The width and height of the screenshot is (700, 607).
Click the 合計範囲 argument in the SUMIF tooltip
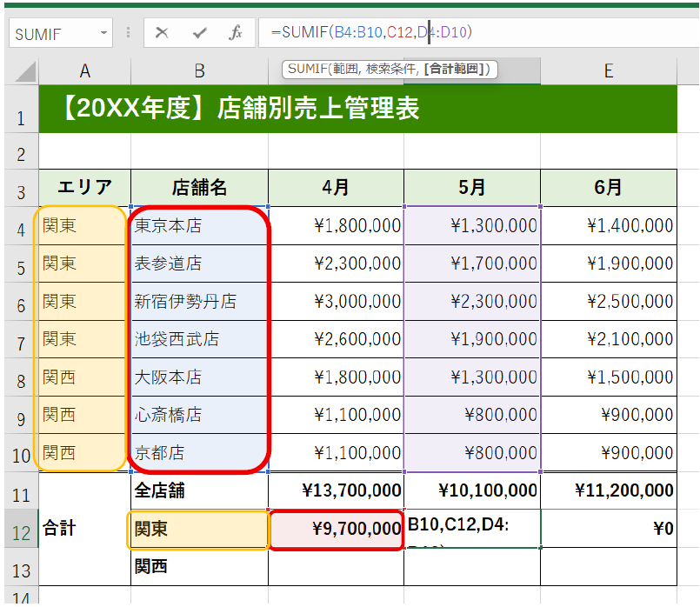457,69
